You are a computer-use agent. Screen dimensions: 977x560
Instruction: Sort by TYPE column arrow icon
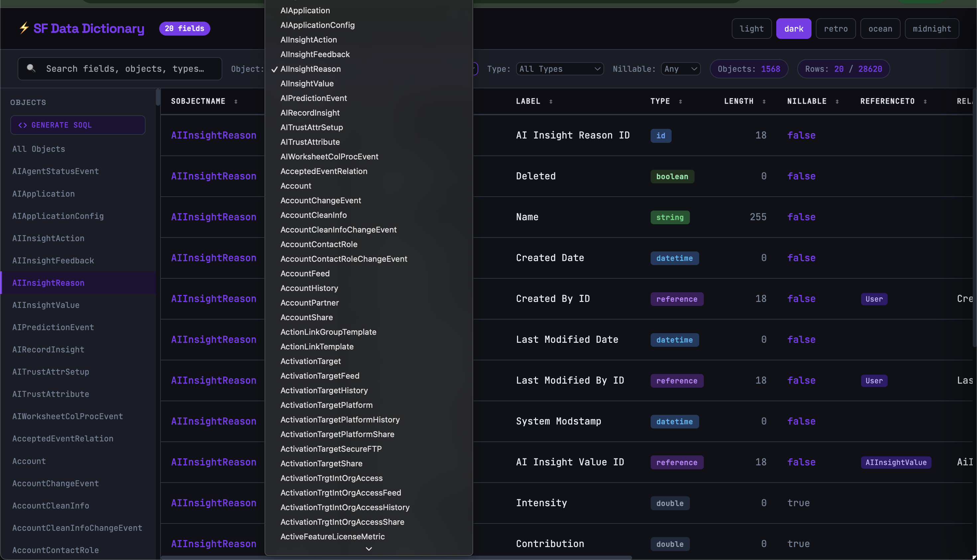tap(680, 102)
